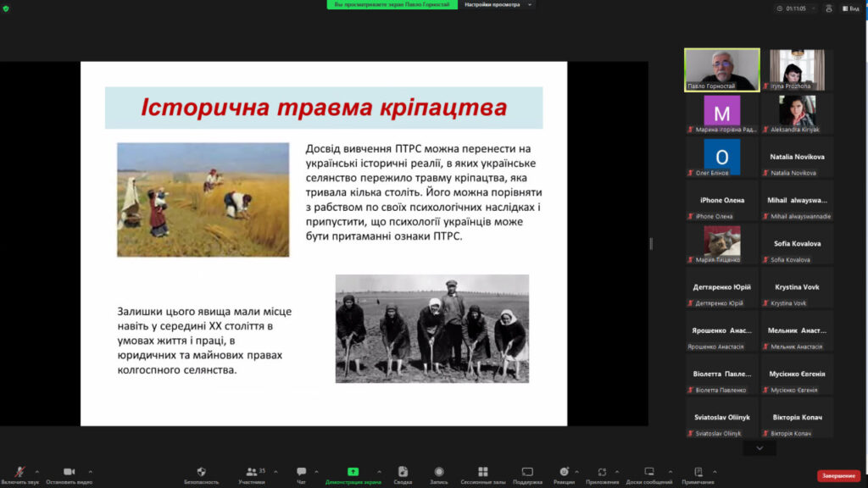Expand video options arrow beside camera
Viewport: 868px width, 488px height.
(90, 472)
